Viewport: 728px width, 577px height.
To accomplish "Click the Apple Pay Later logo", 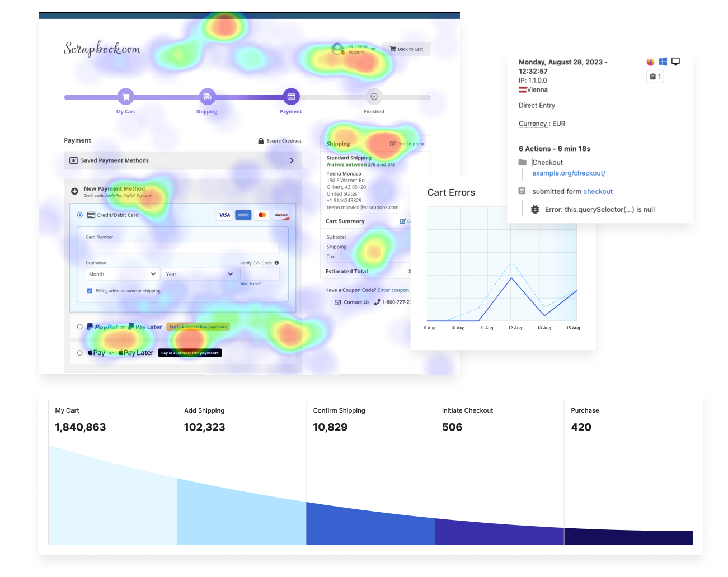I will 135,353.
